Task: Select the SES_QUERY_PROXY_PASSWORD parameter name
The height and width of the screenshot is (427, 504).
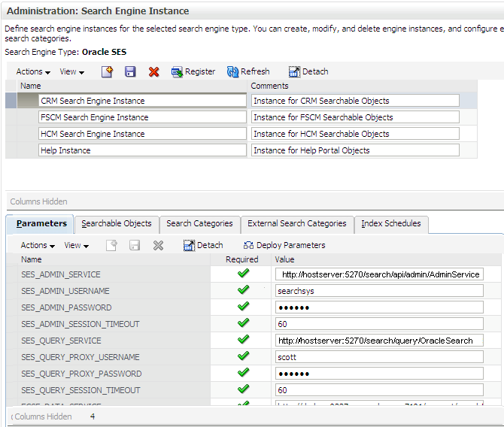Action: 81,374
